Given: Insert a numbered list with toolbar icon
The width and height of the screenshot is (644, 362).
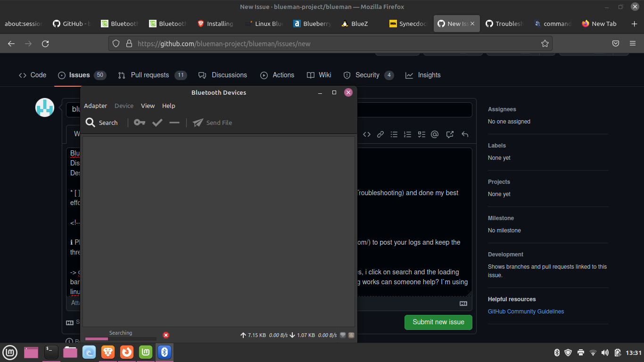Looking at the screenshot, I should click(x=407, y=134).
